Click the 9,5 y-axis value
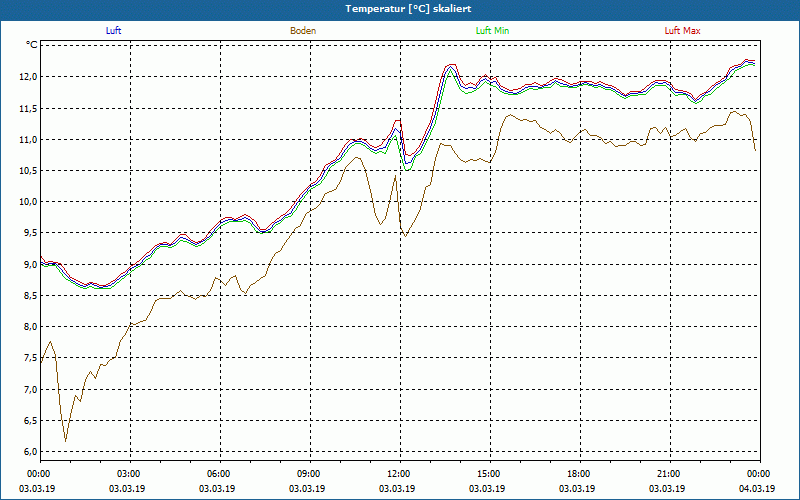 pos(31,233)
